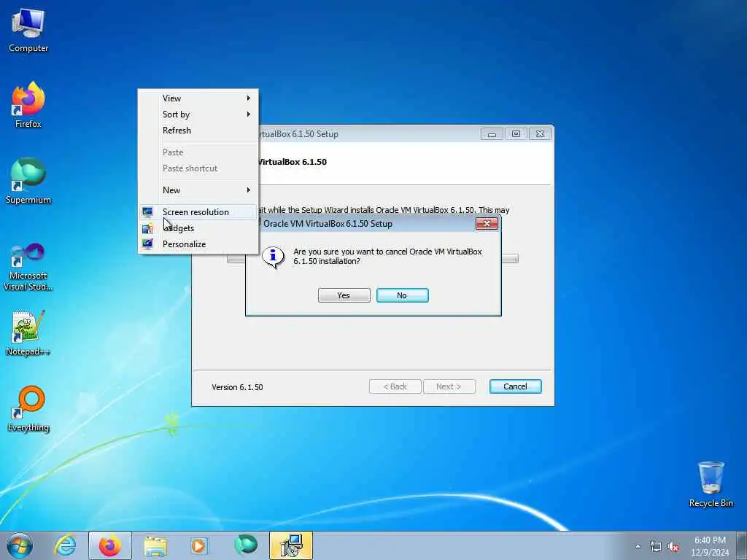
Task: Close the cancel confirmation dialog
Action: (487, 223)
